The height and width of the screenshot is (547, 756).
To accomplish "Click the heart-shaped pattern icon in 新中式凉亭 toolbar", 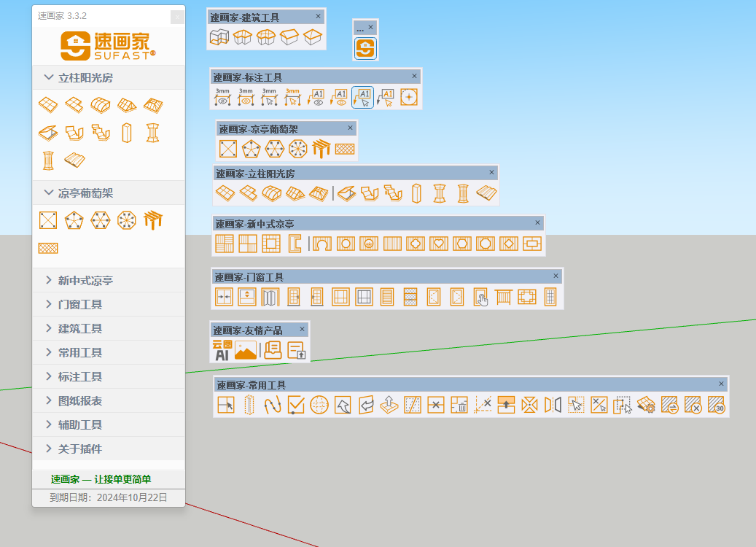I will [439, 244].
